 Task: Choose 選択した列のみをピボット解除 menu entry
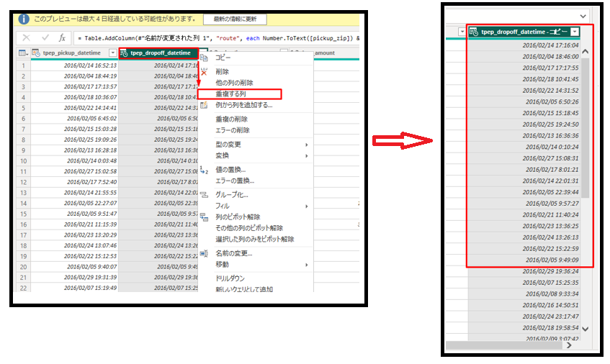(x=255, y=240)
